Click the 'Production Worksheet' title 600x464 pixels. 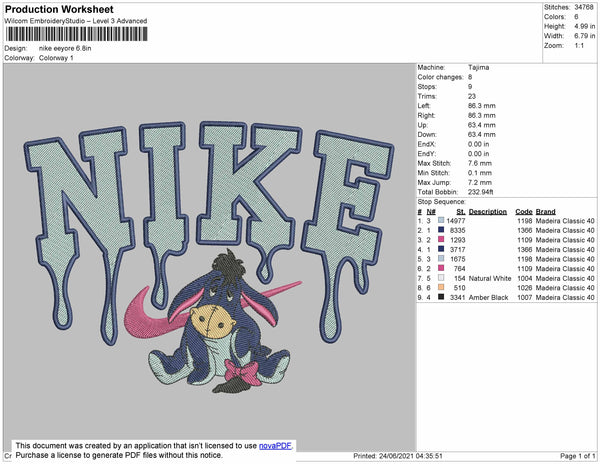click(x=59, y=10)
